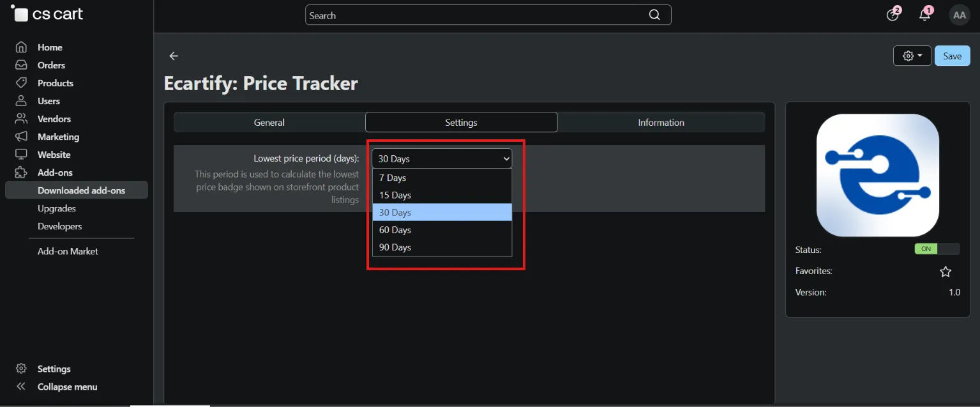Screen dimensions: 980x407
Task: Open sidebar Settings link
Action: click(54, 369)
